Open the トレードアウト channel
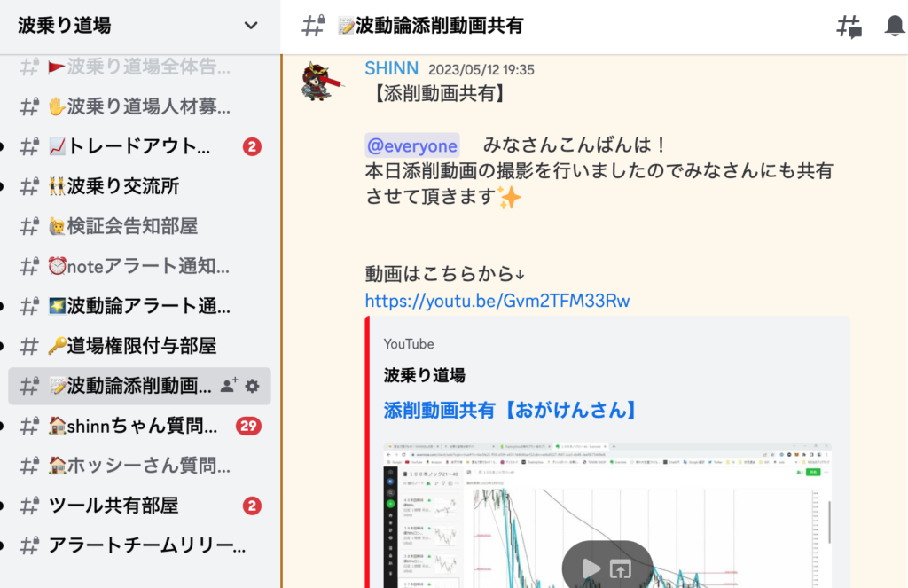Image resolution: width=908 pixels, height=588 pixels. pyautogui.click(x=139, y=146)
